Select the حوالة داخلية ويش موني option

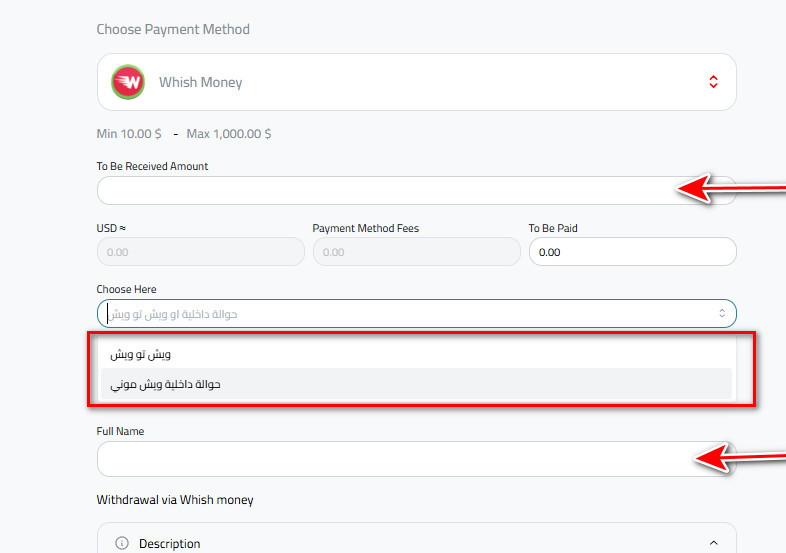(417, 384)
